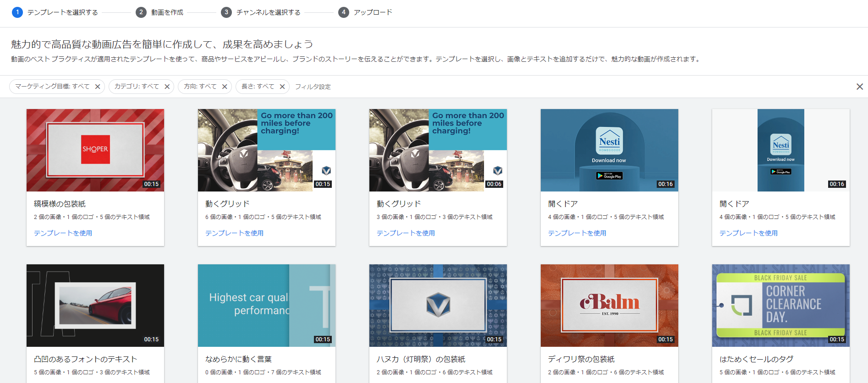This screenshot has height=383, width=868.
Task: Click テンプレートを使用 under the 6-image 動くグリッド
Action: pyautogui.click(x=234, y=233)
